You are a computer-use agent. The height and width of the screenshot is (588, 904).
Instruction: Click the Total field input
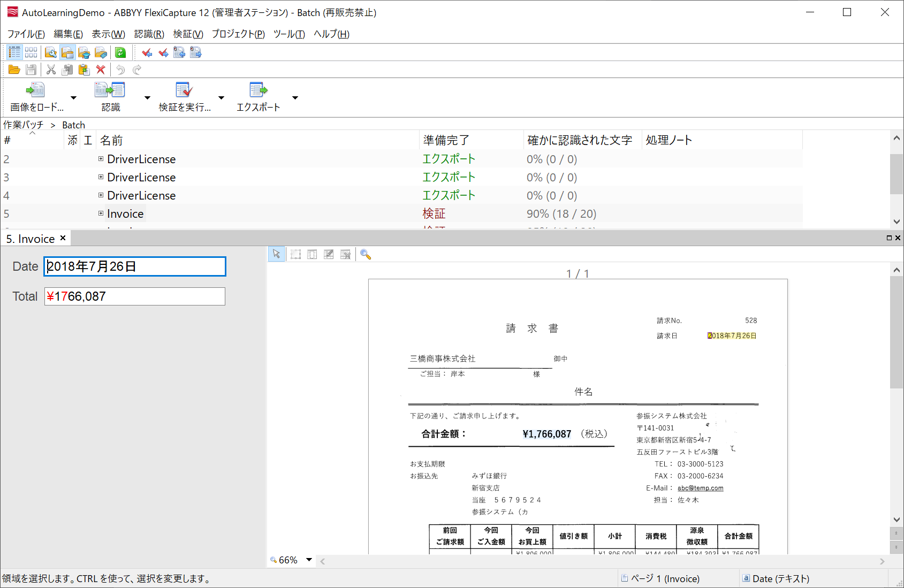[x=135, y=296]
